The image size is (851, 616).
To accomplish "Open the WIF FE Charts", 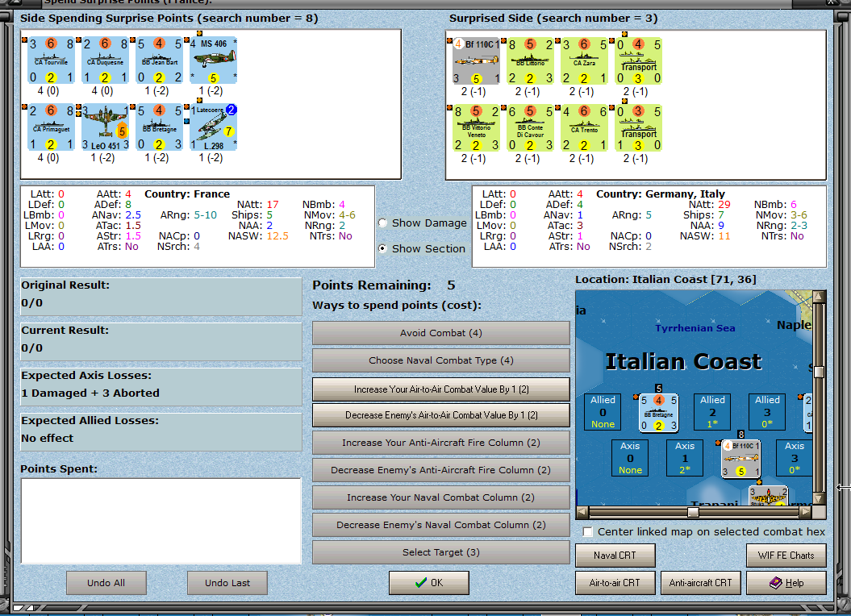I will (x=786, y=556).
